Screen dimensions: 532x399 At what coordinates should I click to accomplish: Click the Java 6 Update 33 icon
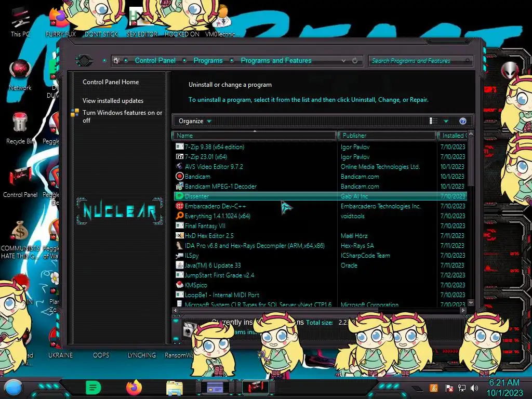click(x=179, y=265)
